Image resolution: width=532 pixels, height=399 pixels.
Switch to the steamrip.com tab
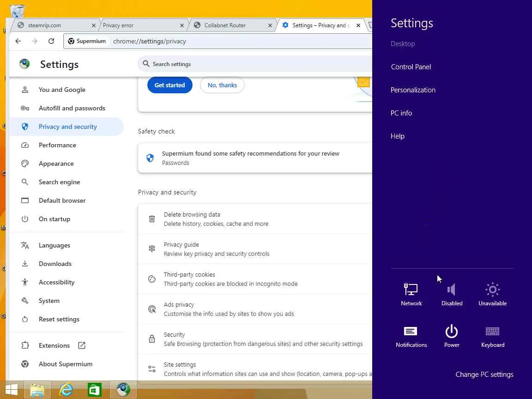pyautogui.click(x=56, y=25)
